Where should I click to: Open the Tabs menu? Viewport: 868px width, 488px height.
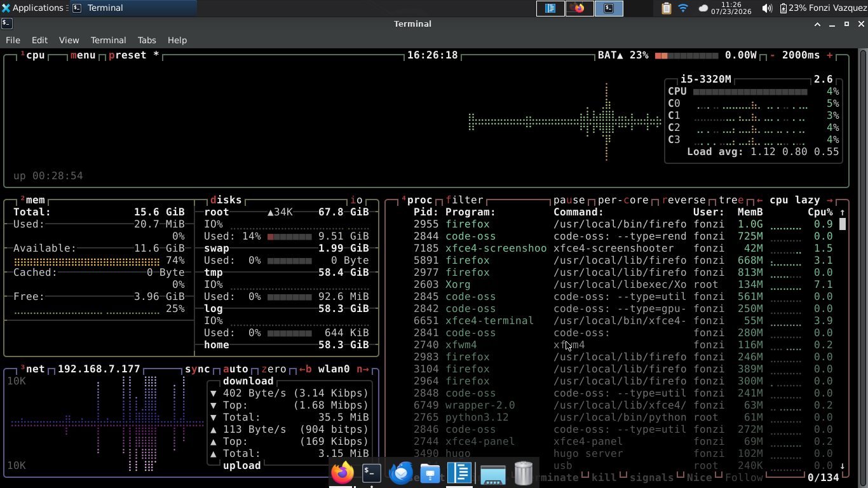[147, 40]
